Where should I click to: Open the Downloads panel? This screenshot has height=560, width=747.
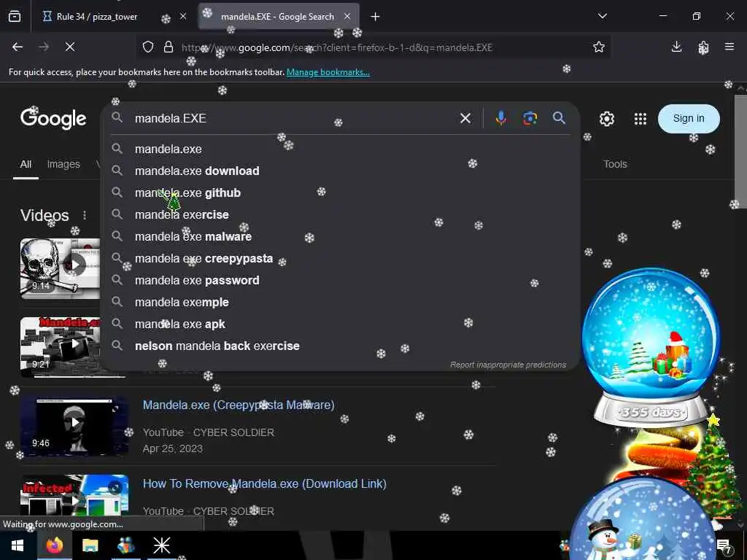pos(676,47)
